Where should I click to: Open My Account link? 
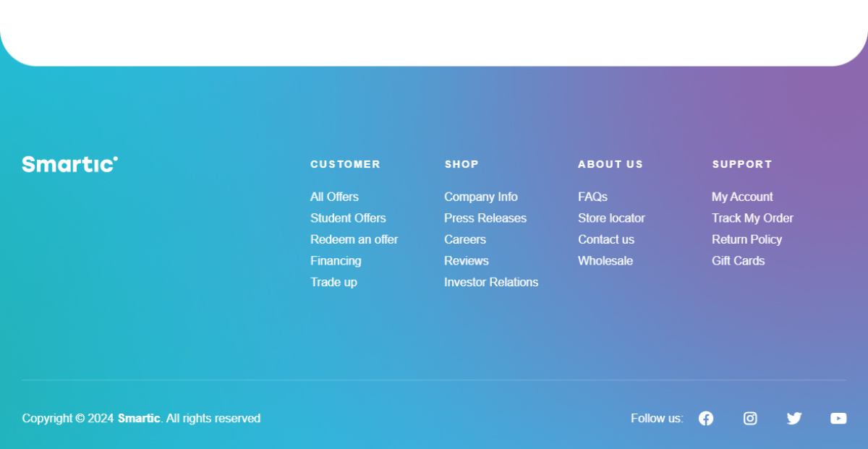[742, 197]
